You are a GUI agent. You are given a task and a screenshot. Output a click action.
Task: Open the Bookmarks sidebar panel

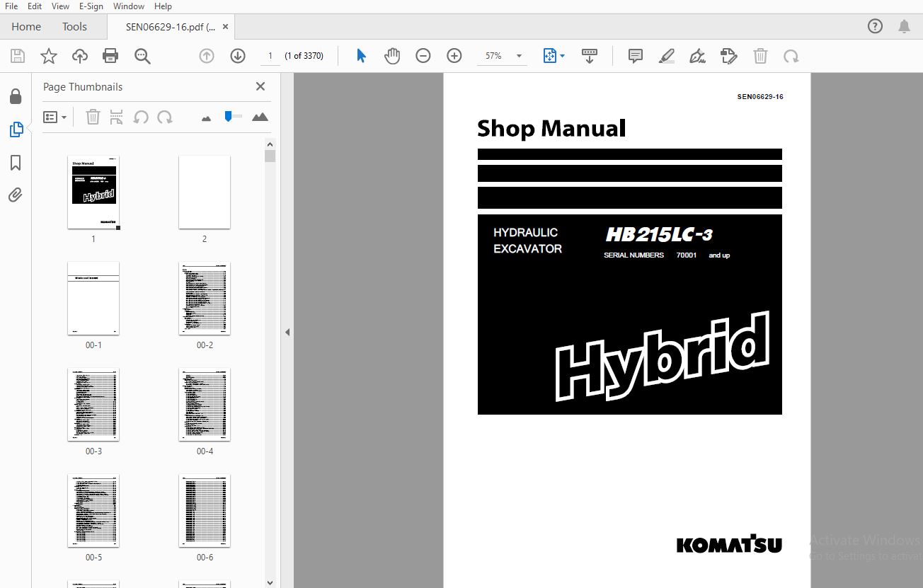(16, 163)
